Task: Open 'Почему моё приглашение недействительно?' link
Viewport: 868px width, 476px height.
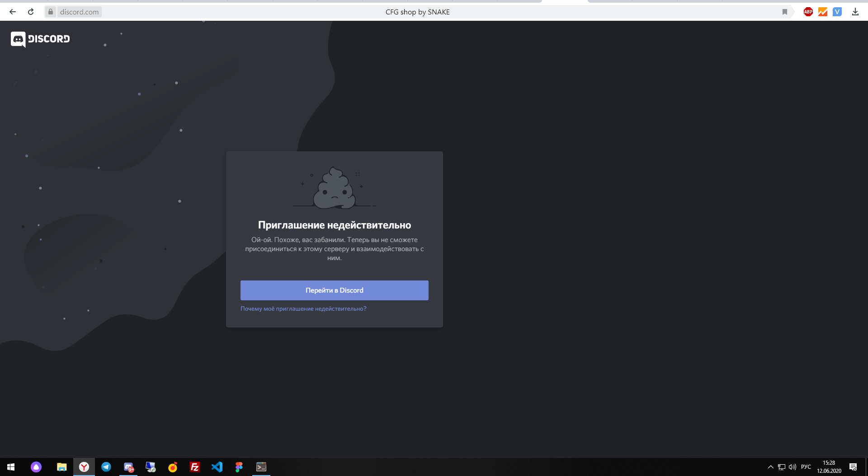Action: click(x=303, y=309)
